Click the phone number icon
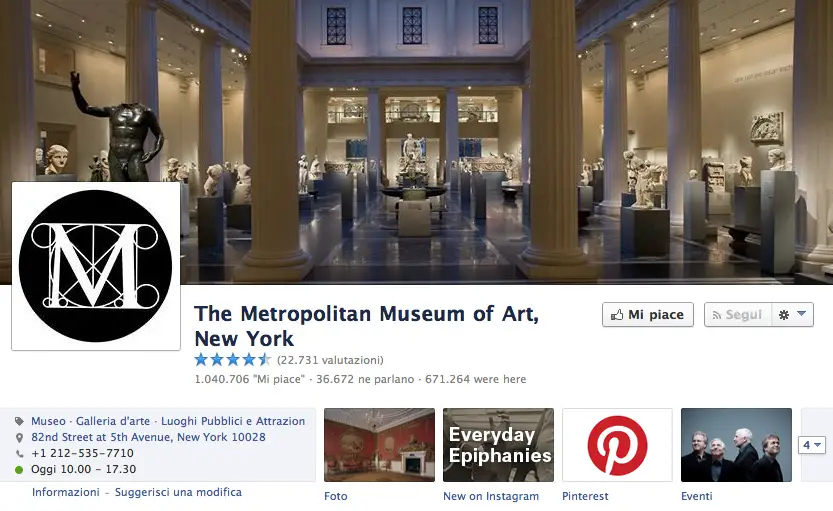833x511 pixels. (x=19, y=454)
